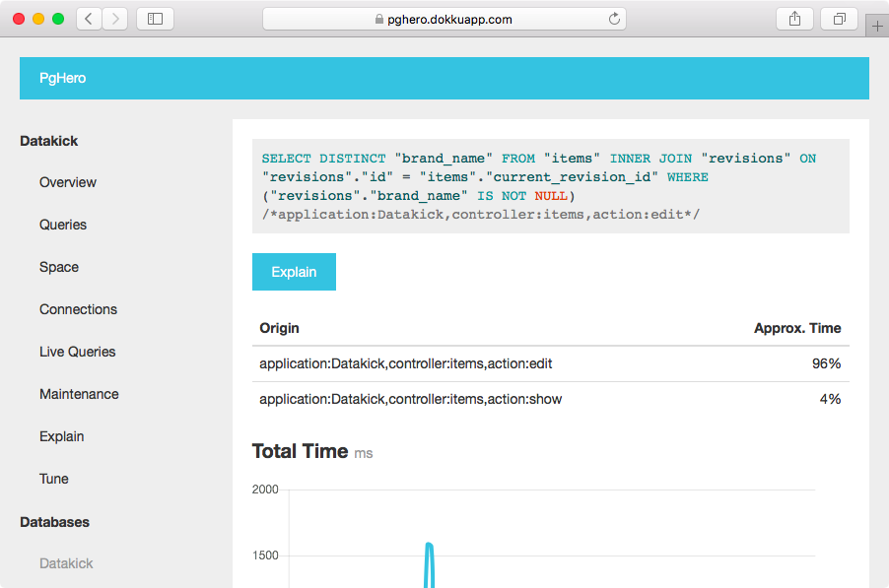This screenshot has height=588, width=889.
Task: Click the 96% approx. time value
Action: (x=826, y=363)
